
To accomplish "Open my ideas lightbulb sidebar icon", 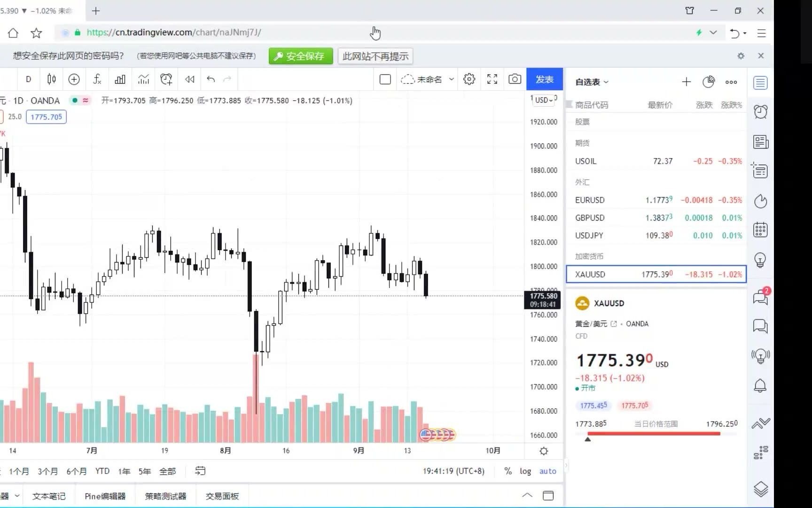I will click(x=760, y=260).
